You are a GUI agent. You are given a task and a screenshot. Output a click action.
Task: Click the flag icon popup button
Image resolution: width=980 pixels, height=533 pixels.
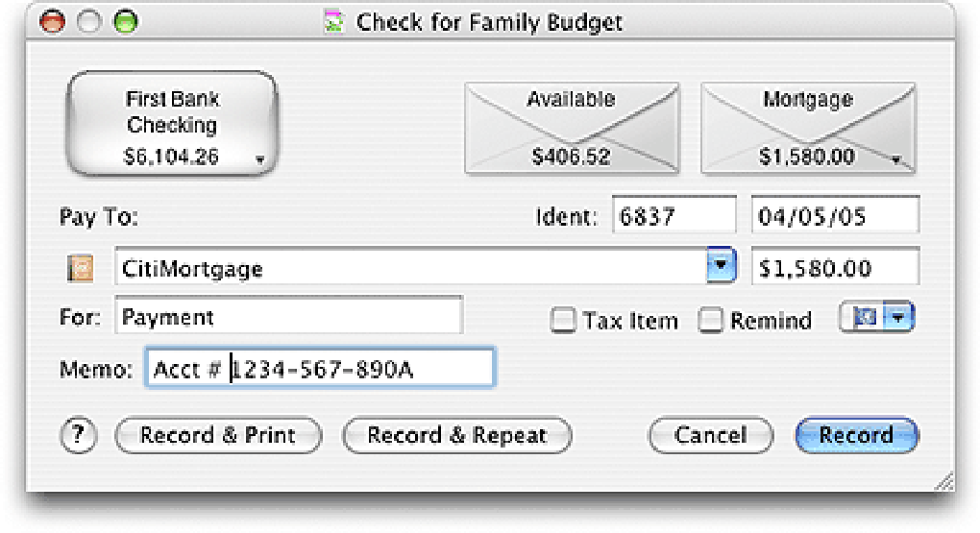tap(863, 318)
